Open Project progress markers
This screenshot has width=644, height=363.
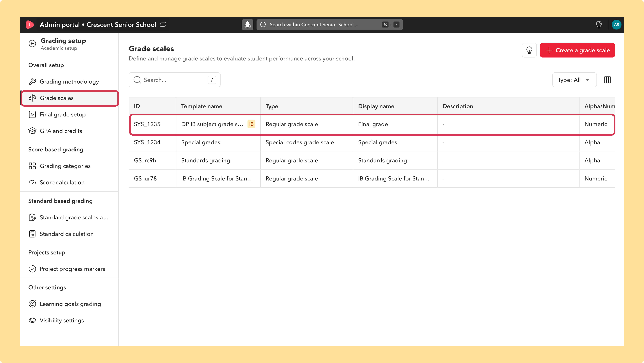pyautogui.click(x=69, y=269)
